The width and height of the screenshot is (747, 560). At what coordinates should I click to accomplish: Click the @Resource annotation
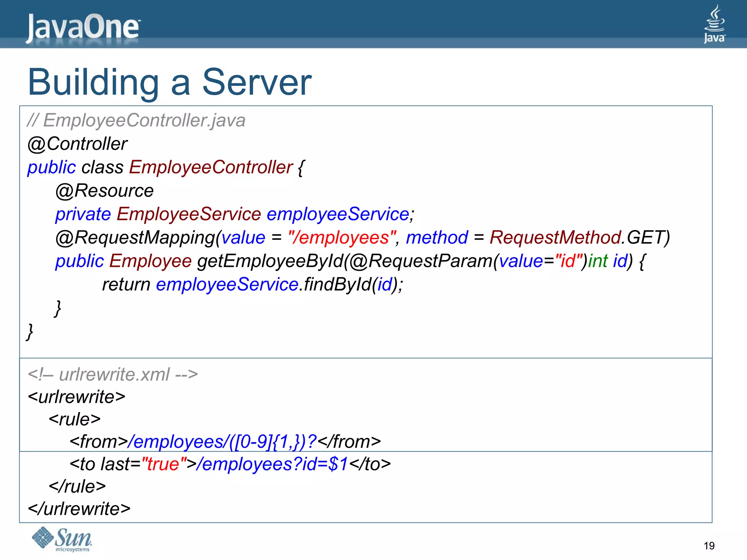[104, 191]
